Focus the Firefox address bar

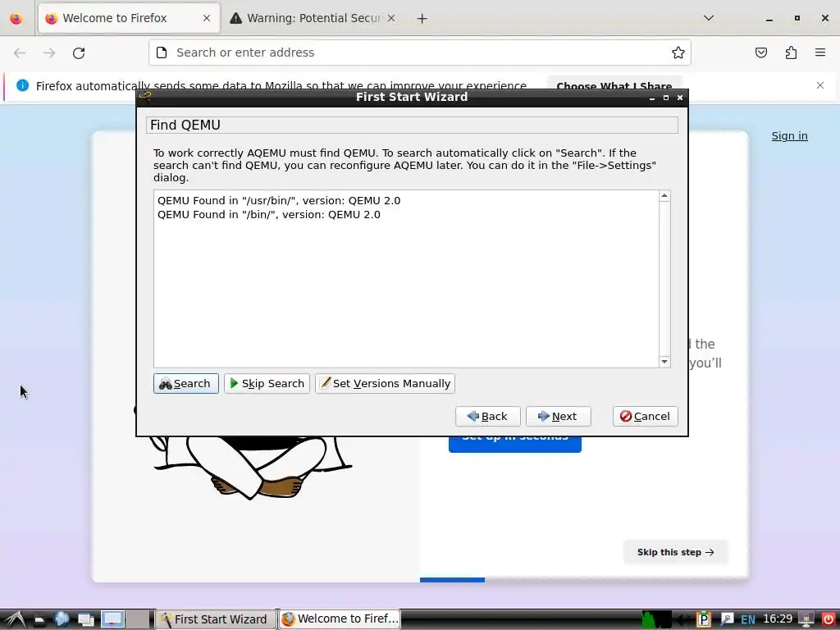coord(419,52)
